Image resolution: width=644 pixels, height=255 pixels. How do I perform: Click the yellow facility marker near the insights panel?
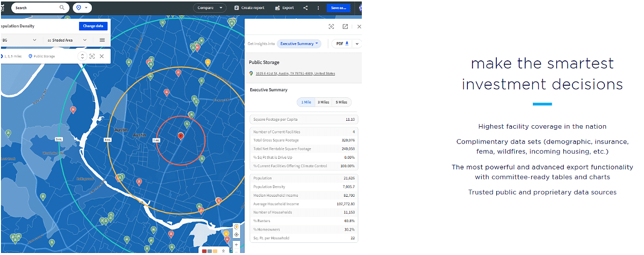(x=208, y=62)
